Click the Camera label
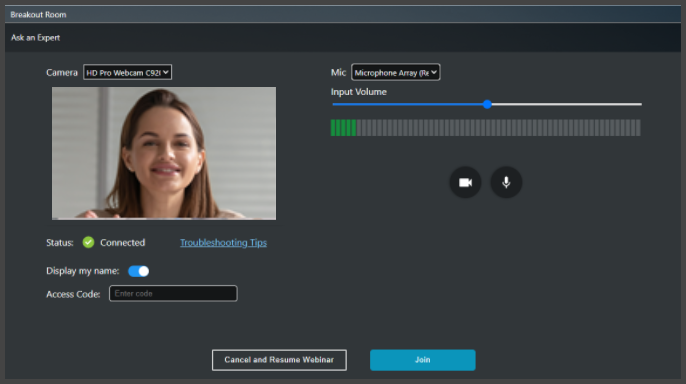 click(x=62, y=73)
